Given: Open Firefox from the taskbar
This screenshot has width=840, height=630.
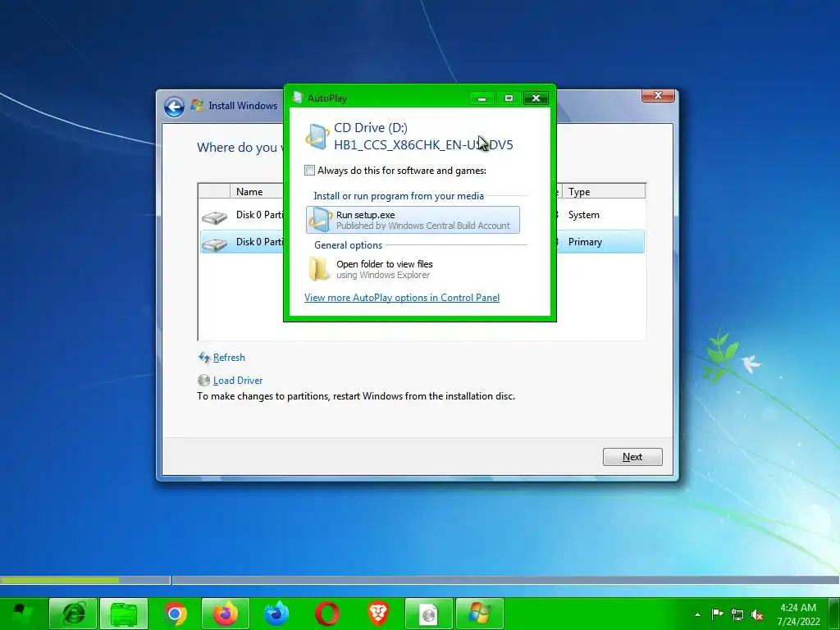Looking at the screenshot, I should pyautogui.click(x=225, y=614).
